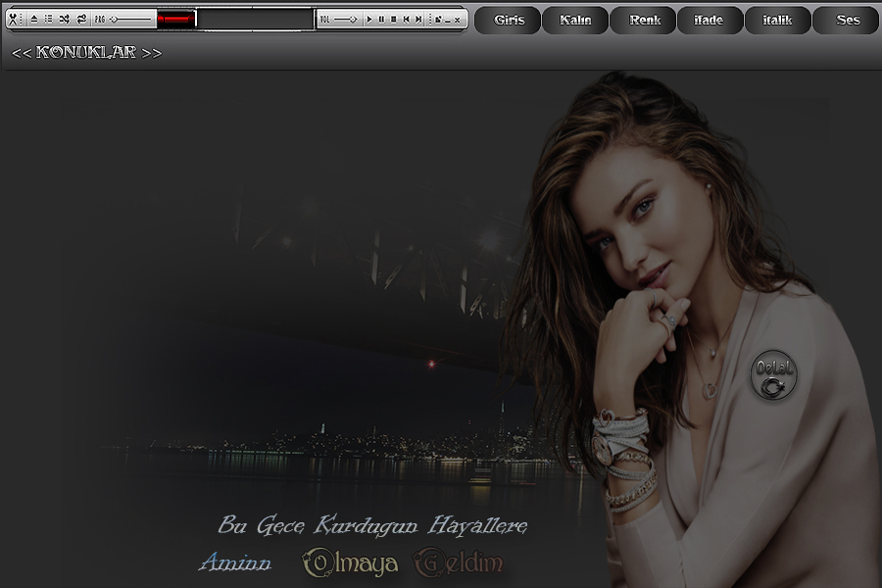This screenshot has width=882, height=588.
Task: Skip to the previous track
Action: (x=407, y=19)
